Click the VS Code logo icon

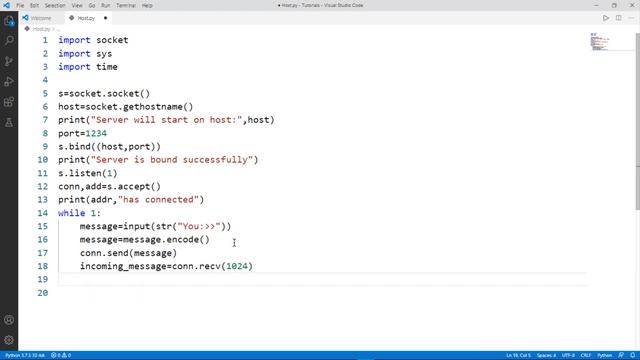pyautogui.click(x=7, y=5)
